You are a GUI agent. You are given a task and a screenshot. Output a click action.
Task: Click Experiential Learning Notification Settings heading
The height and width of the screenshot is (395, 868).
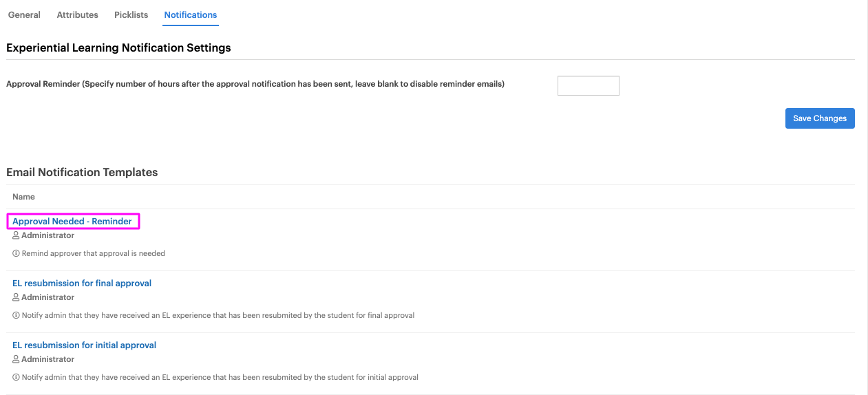118,48
